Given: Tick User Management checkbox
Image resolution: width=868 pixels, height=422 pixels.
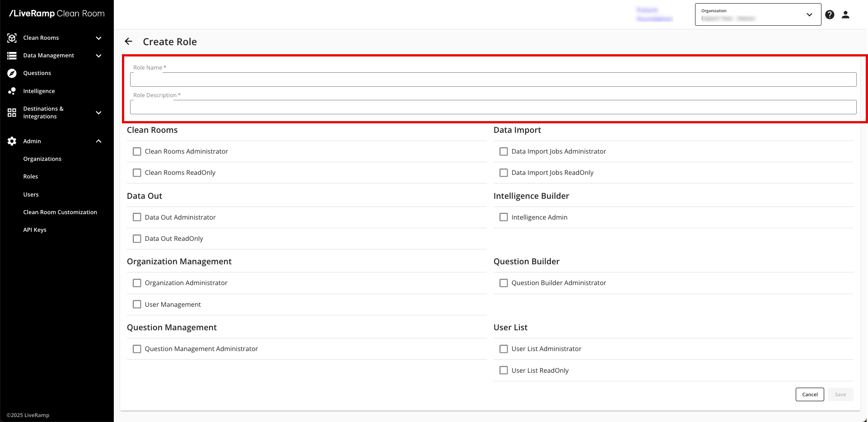Looking at the screenshot, I should (x=137, y=305).
